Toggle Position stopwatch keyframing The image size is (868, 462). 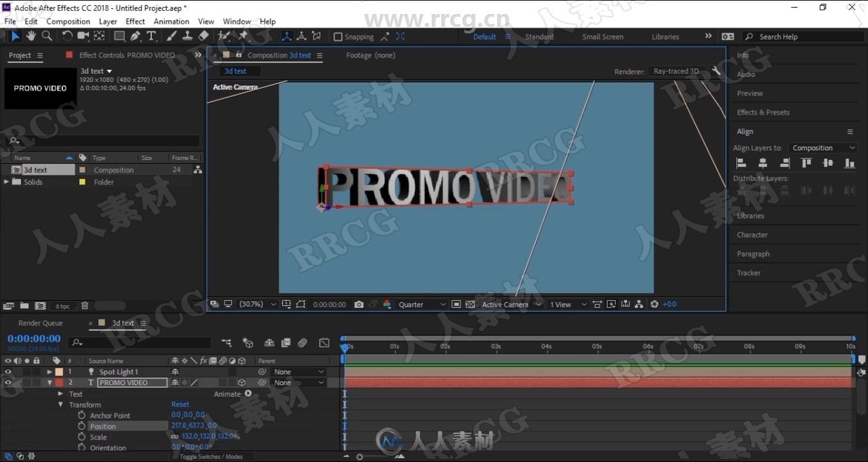click(81, 426)
